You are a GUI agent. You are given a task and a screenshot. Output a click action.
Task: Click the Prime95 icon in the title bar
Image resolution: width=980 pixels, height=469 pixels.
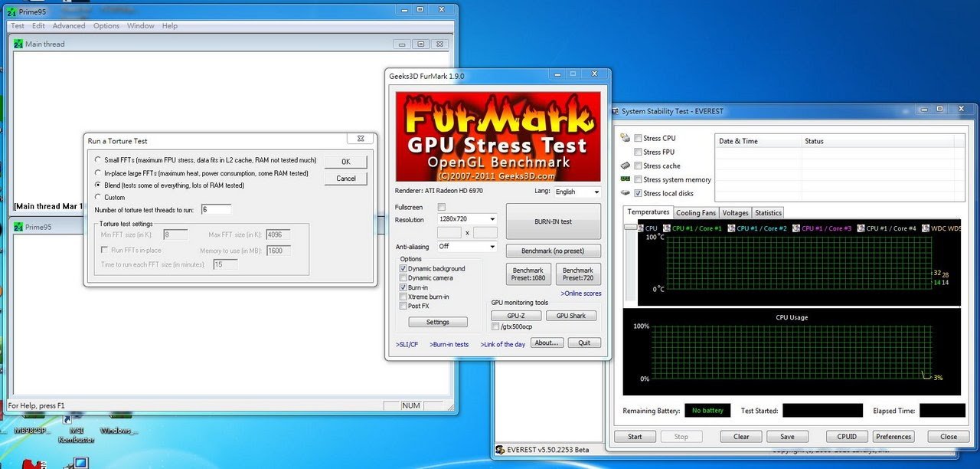tap(11, 11)
